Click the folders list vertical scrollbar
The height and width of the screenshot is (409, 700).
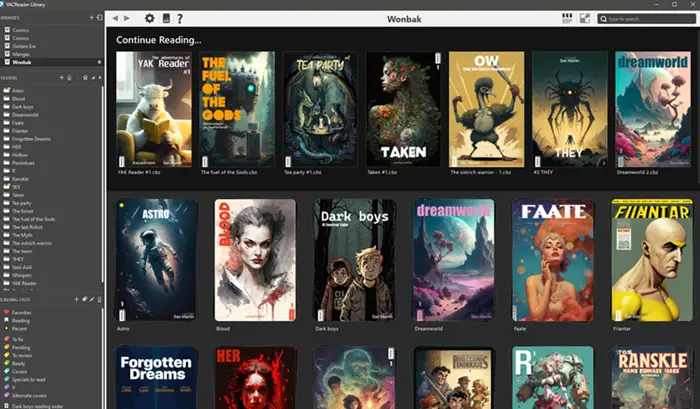(x=103, y=183)
